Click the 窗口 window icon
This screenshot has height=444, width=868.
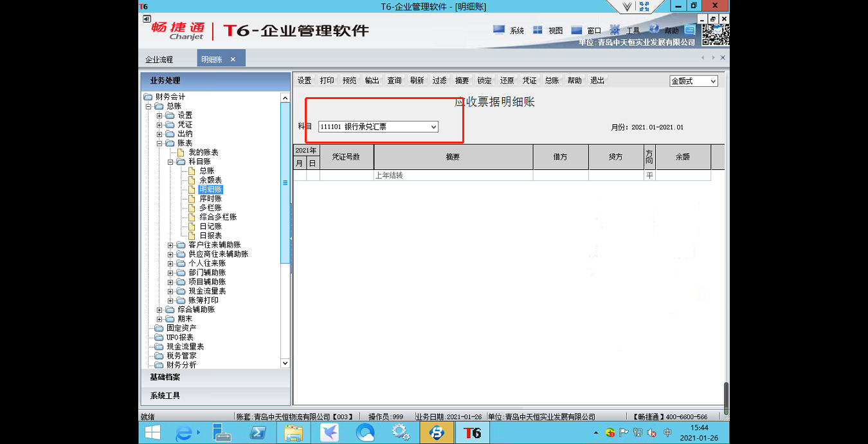click(x=576, y=30)
